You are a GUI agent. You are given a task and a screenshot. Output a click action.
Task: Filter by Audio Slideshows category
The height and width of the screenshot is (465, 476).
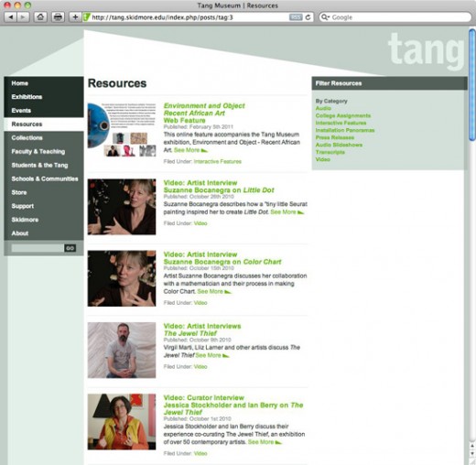click(339, 145)
